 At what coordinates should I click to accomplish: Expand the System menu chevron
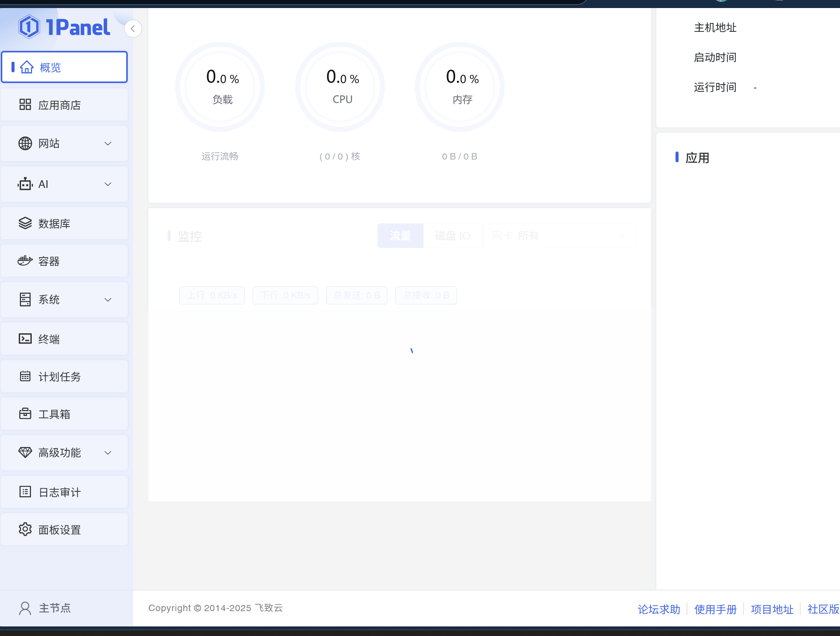[108, 300]
